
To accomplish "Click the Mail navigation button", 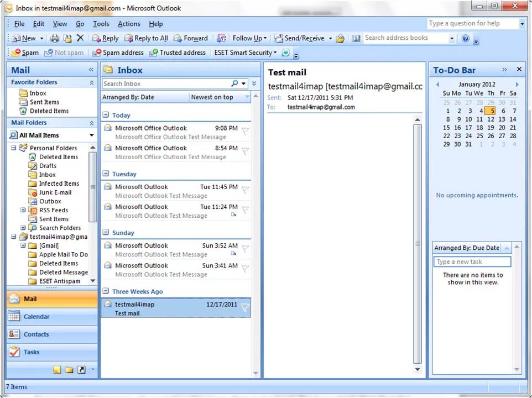I will coord(52,298).
